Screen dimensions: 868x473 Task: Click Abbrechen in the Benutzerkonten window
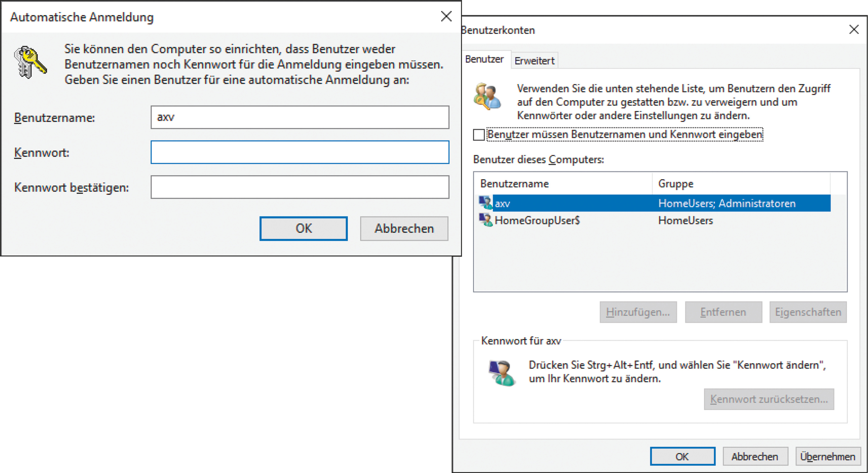(x=755, y=456)
